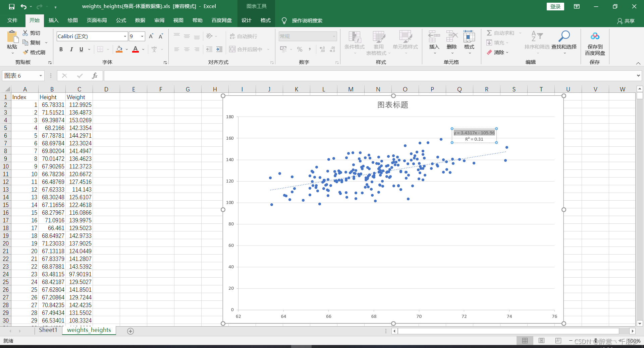Click the 共享 Share button
The width and height of the screenshot is (644, 348).
click(x=626, y=21)
